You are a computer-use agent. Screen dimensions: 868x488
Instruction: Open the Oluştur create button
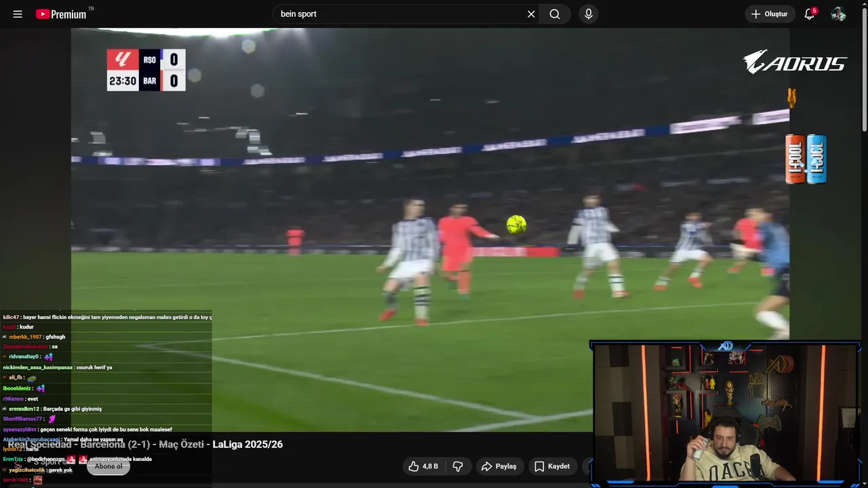770,14
